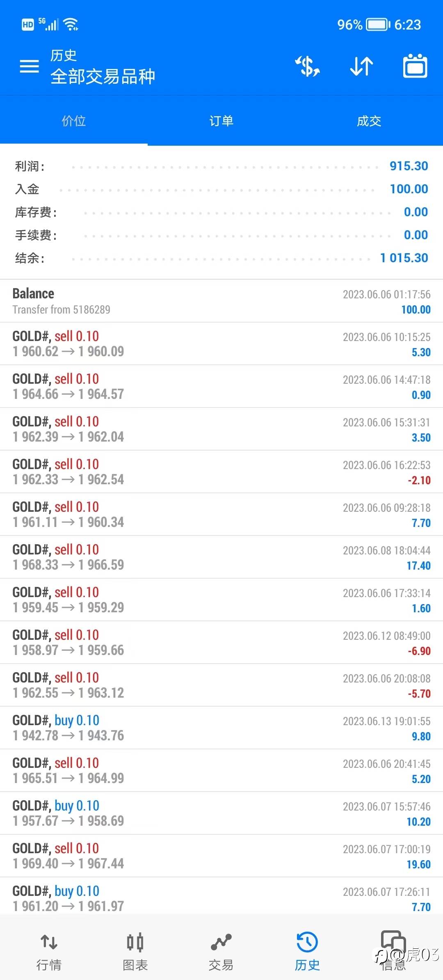The height and width of the screenshot is (980, 443).
Task: Switch to the 成交 deals tab
Action: tap(369, 121)
